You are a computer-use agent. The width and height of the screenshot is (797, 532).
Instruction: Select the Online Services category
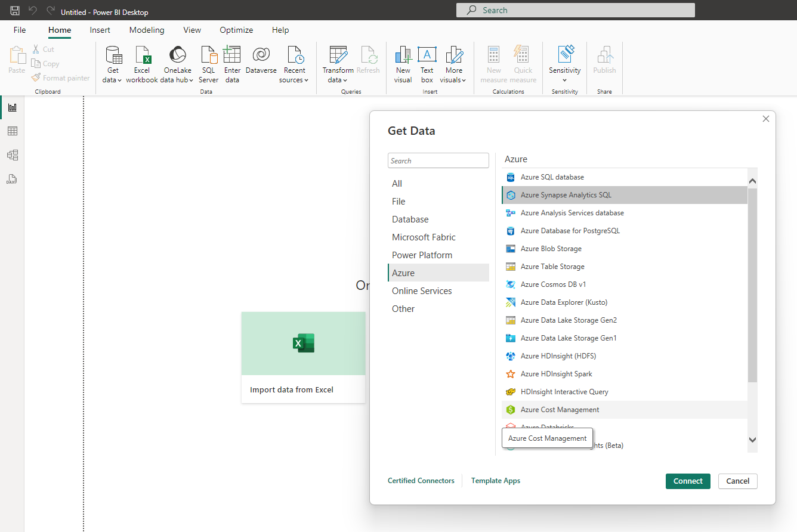[422, 291]
